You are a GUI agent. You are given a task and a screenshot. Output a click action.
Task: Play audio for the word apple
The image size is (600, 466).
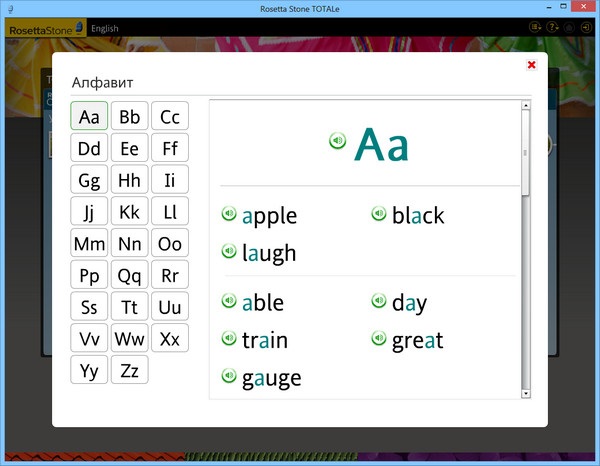click(x=229, y=213)
